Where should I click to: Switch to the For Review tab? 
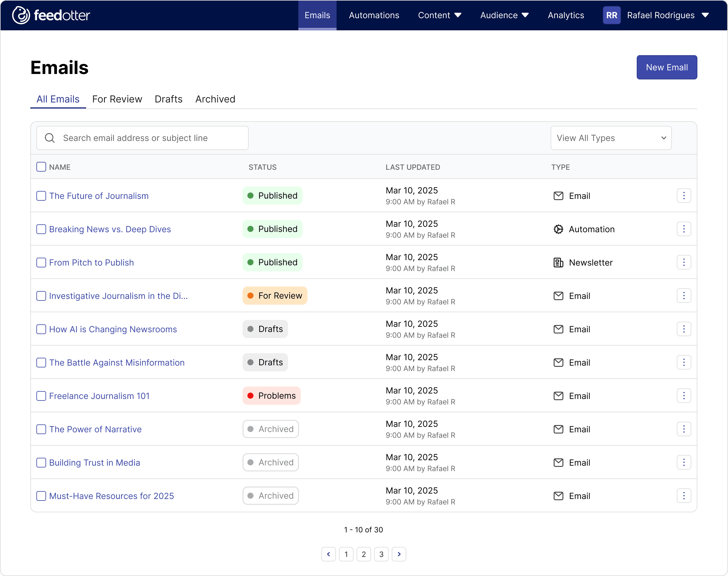click(x=117, y=99)
